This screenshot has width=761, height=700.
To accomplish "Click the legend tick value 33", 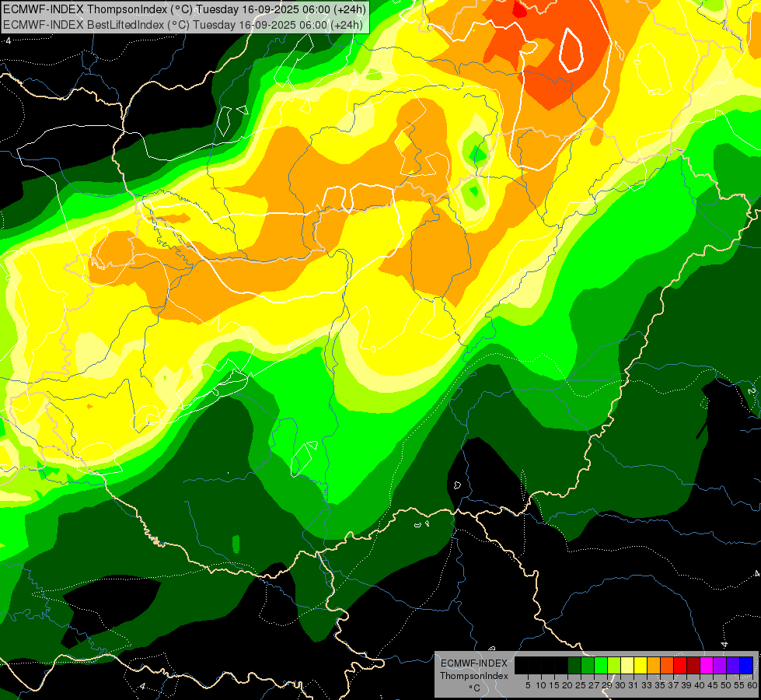I will 647,685.
